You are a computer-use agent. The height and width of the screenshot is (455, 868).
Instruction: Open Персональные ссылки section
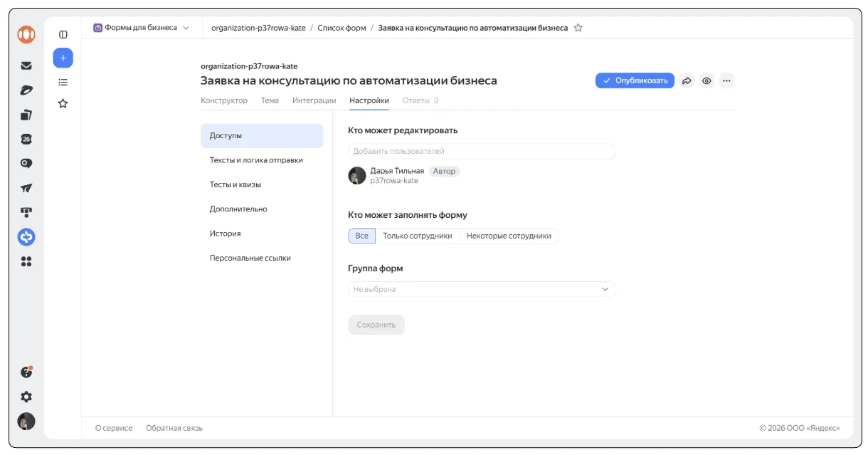(x=262, y=258)
